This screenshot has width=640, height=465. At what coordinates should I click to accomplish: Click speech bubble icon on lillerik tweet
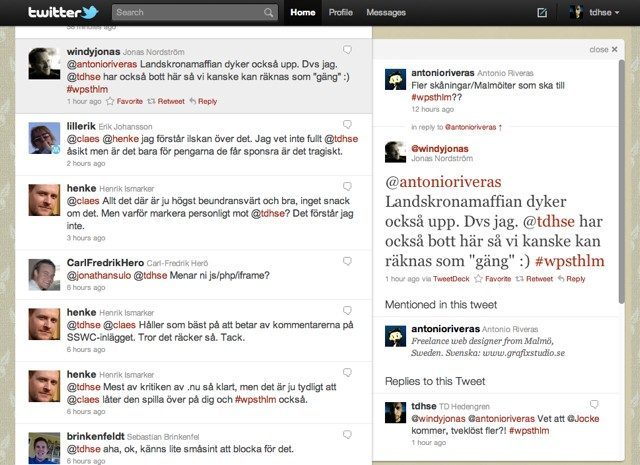coord(347,124)
